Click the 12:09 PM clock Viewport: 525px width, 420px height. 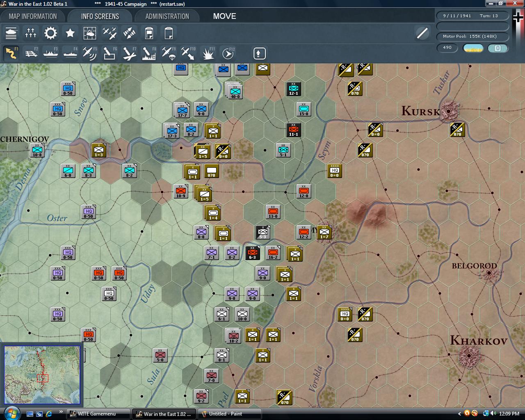510,414
